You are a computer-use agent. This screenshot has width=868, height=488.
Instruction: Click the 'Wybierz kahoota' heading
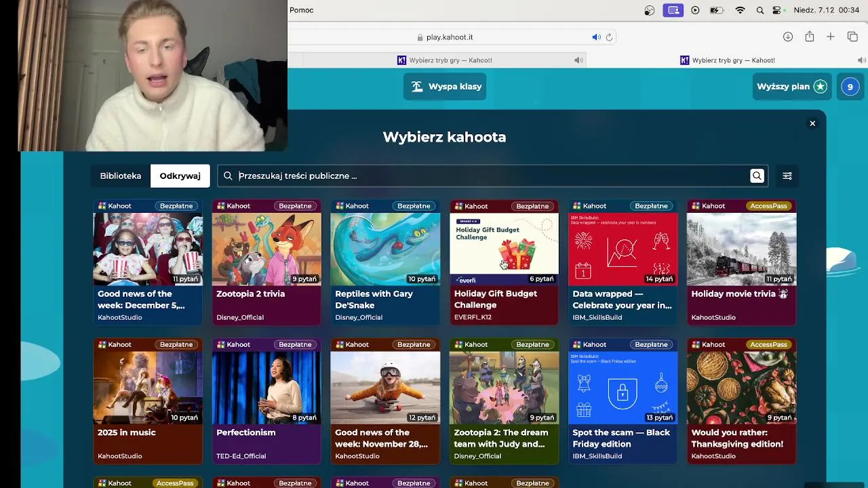pos(444,137)
